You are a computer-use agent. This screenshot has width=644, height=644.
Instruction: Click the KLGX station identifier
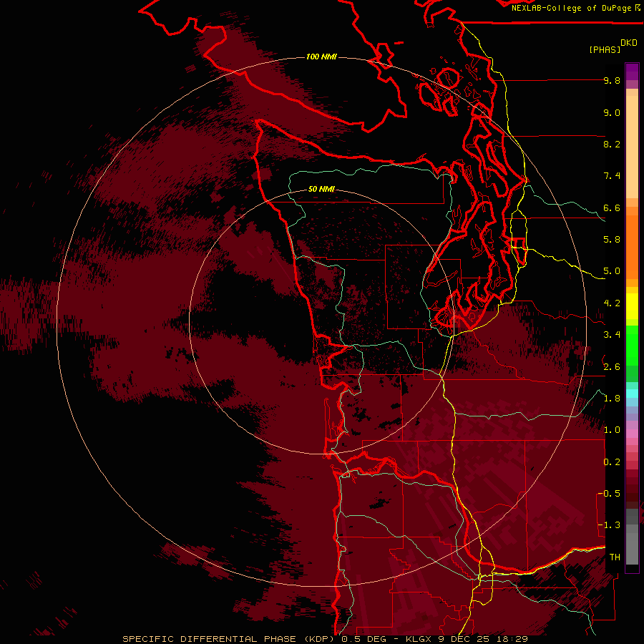coord(420,639)
